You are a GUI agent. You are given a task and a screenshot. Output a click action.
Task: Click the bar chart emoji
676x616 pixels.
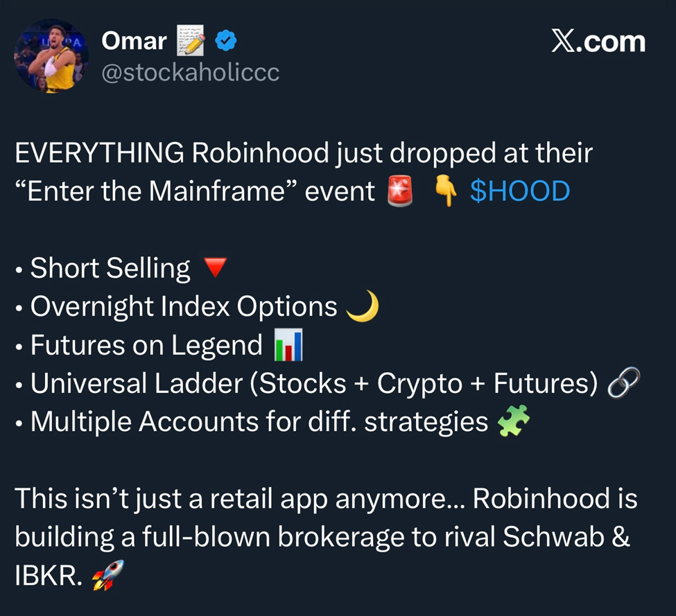tap(288, 344)
